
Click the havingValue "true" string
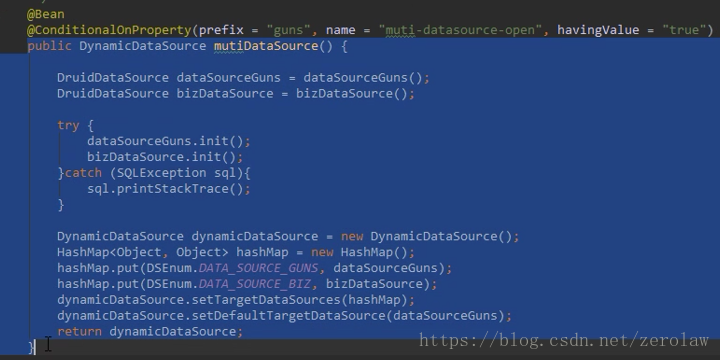click(x=684, y=30)
